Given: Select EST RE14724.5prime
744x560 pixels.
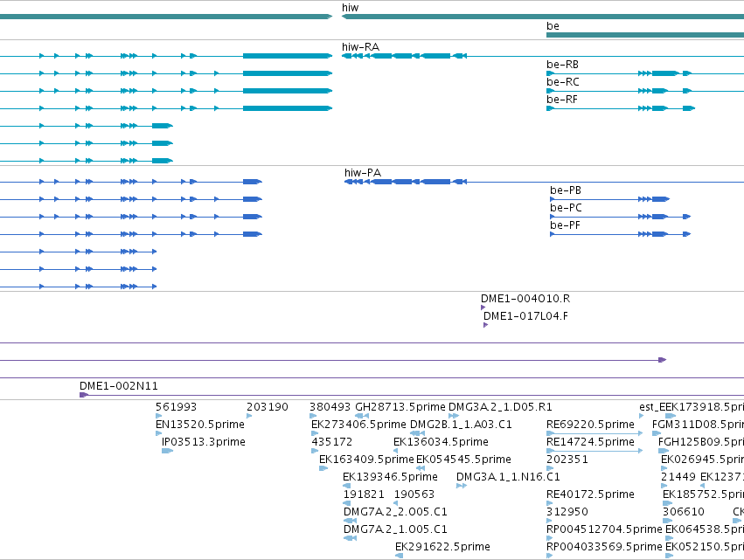Looking at the screenshot, I should click(x=590, y=442).
